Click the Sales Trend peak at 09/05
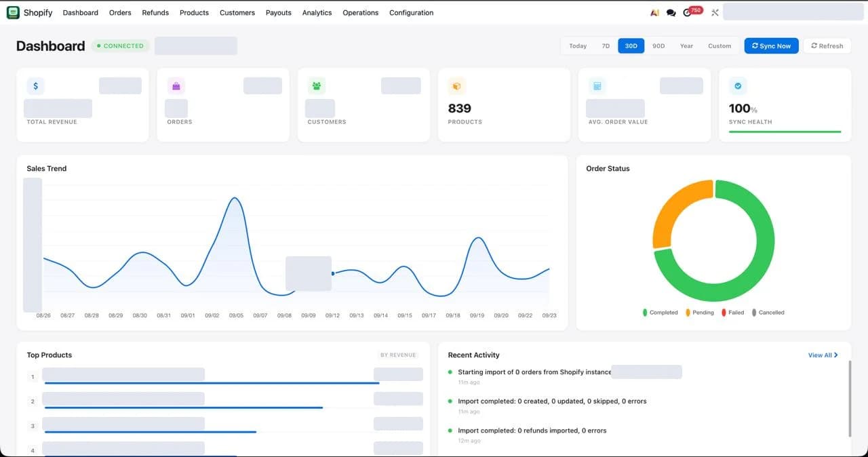The image size is (868, 457). coord(235,198)
